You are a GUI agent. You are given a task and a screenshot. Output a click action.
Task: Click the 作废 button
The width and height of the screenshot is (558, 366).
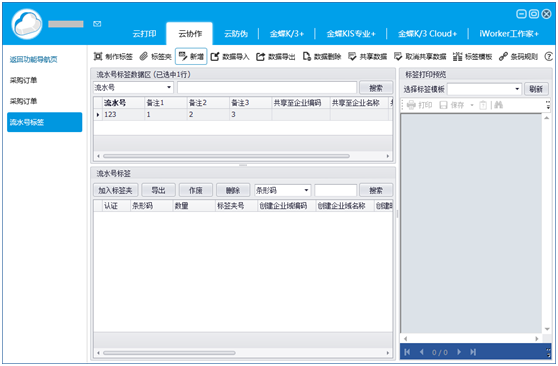tap(196, 190)
